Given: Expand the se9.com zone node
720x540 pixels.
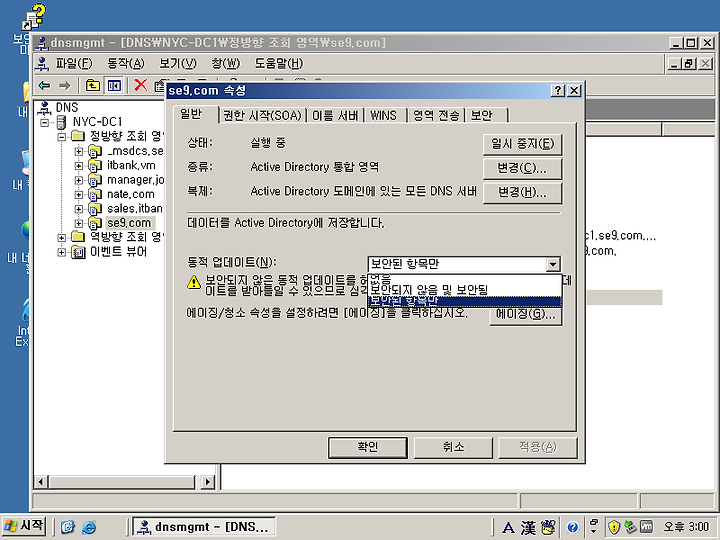Looking at the screenshot, I should pyautogui.click(x=79, y=224).
